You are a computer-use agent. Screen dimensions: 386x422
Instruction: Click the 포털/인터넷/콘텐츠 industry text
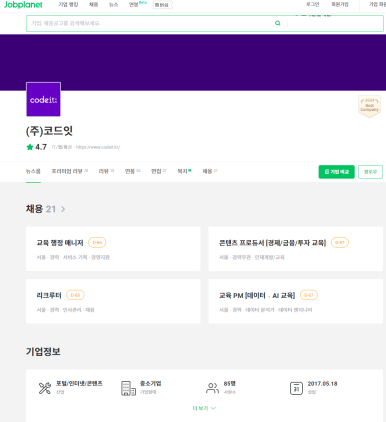[x=79, y=384]
